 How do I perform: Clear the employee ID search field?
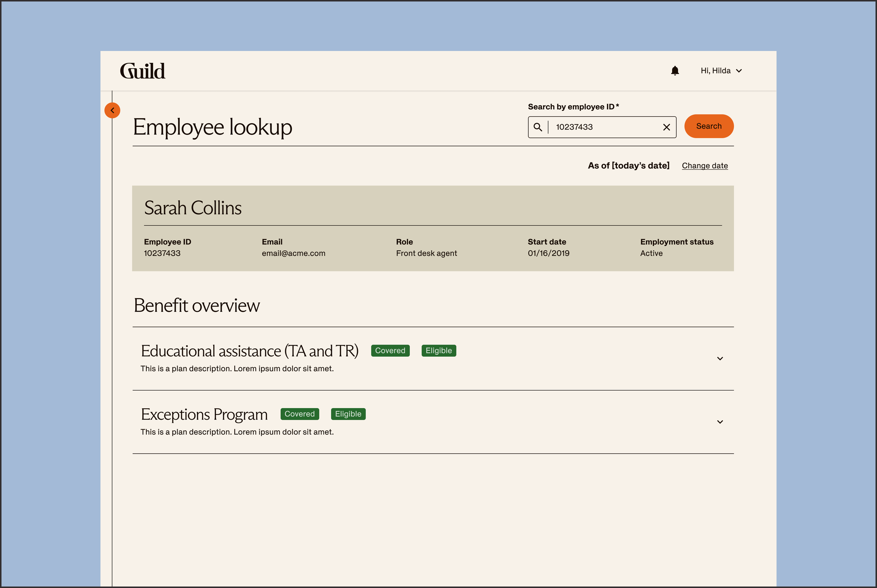[666, 127]
